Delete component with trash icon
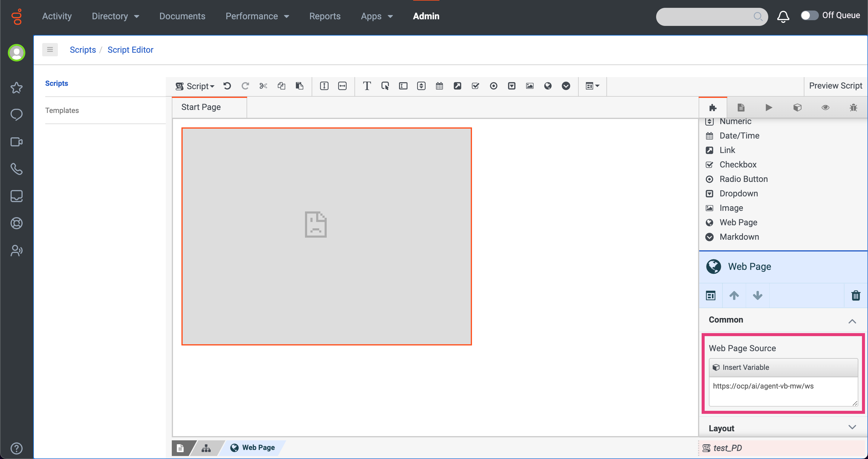The height and width of the screenshot is (459, 868). [856, 295]
